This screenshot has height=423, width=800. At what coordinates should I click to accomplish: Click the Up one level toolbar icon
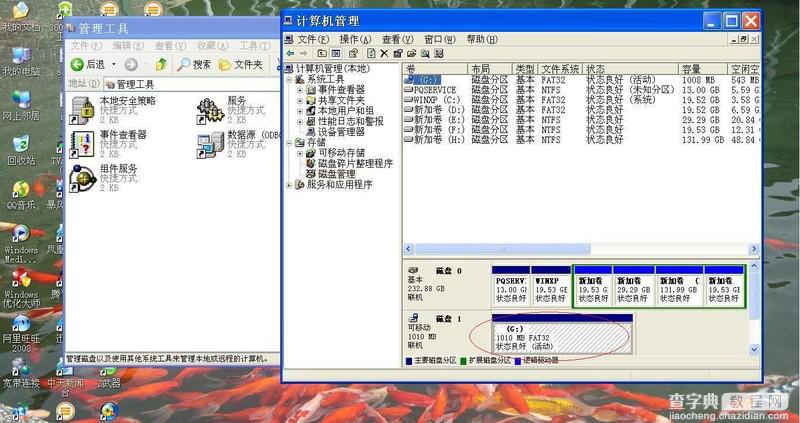[x=322, y=53]
